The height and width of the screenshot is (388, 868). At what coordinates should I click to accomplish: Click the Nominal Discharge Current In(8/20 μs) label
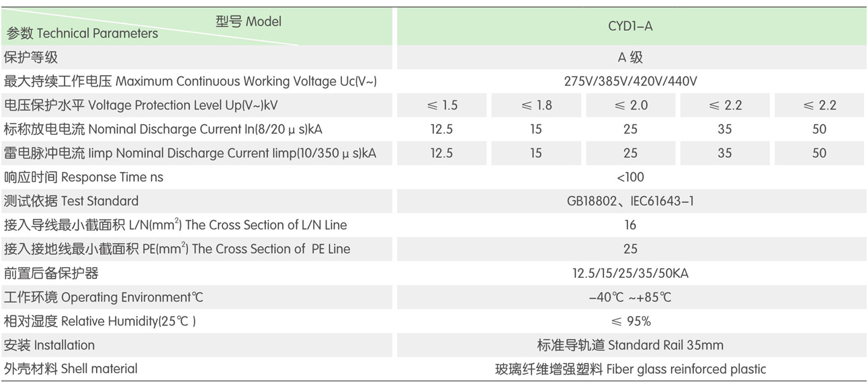click(167, 130)
